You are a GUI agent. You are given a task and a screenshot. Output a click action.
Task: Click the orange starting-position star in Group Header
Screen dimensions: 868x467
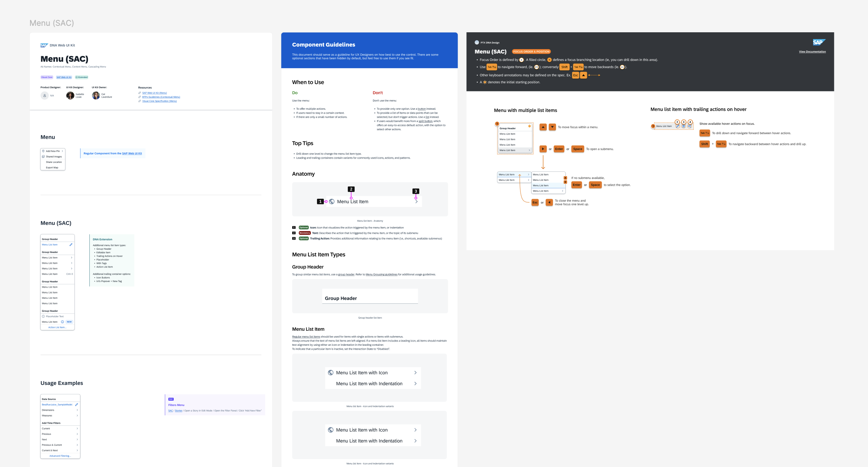coord(529,126)
